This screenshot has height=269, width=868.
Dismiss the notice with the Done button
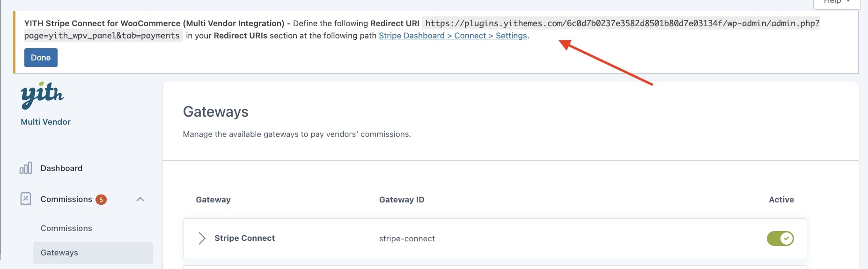pyautogui.click(x=41, y=58)
